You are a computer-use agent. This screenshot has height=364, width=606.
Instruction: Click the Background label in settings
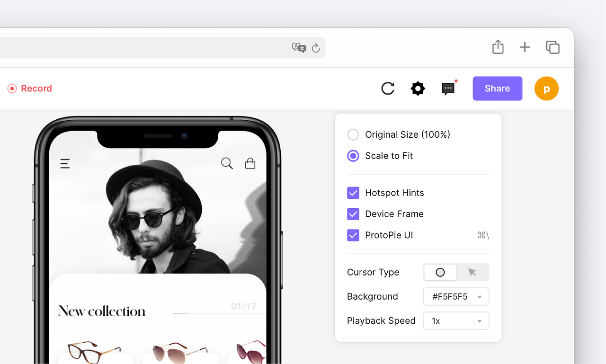tap(373, 297)
